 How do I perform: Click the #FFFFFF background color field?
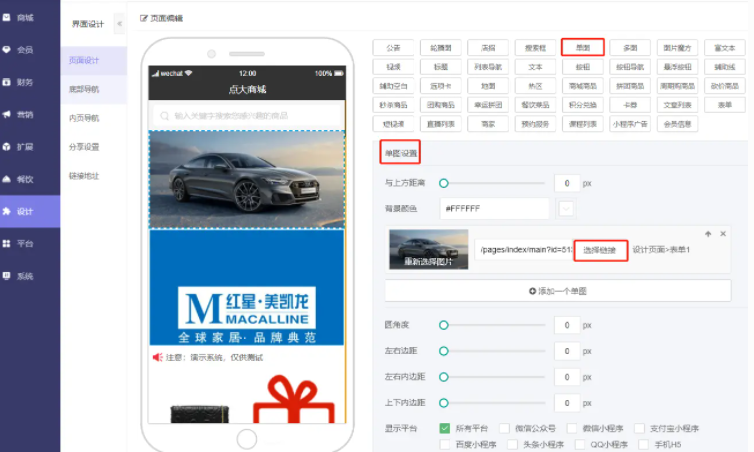pos(494,209)
